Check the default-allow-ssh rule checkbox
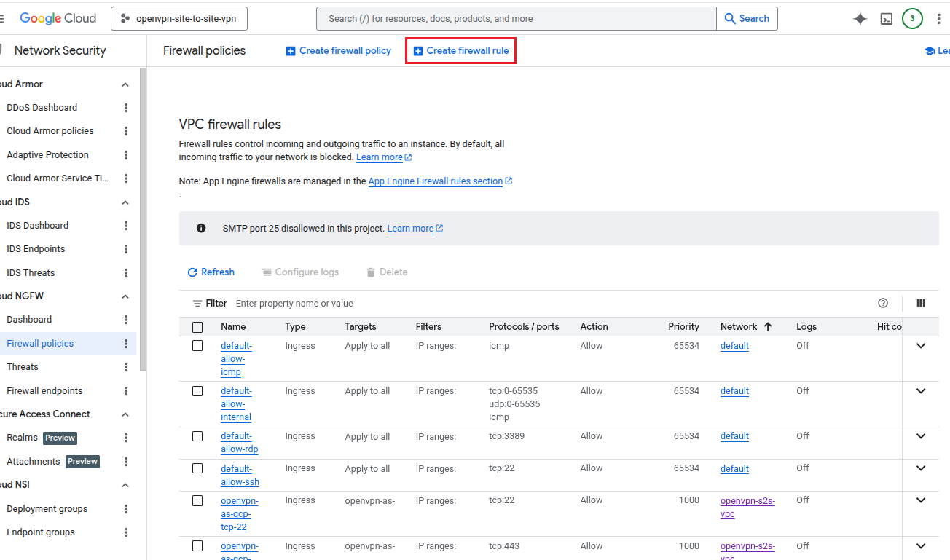Viewport: 950px width, 560px height. [197, 468]
